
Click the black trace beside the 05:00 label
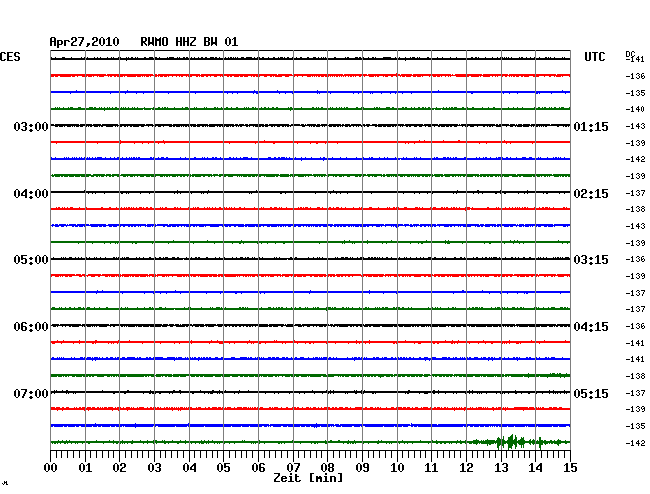(310, 259)
